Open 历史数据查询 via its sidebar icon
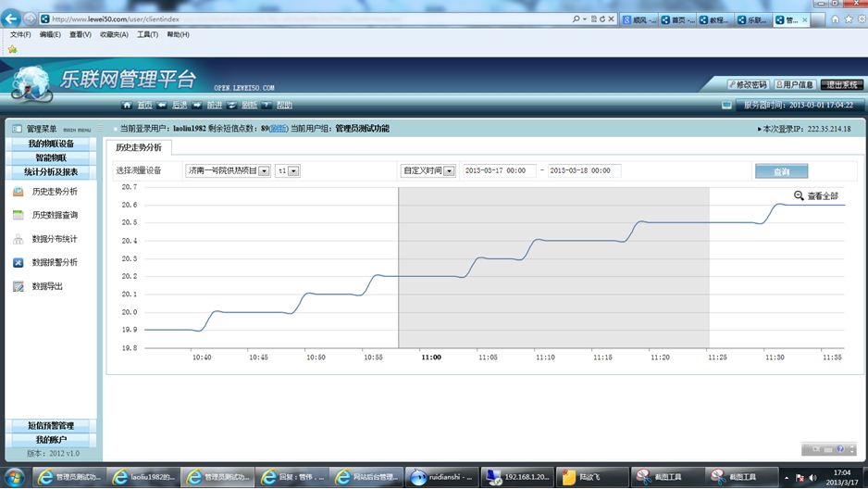 [19, 215]
